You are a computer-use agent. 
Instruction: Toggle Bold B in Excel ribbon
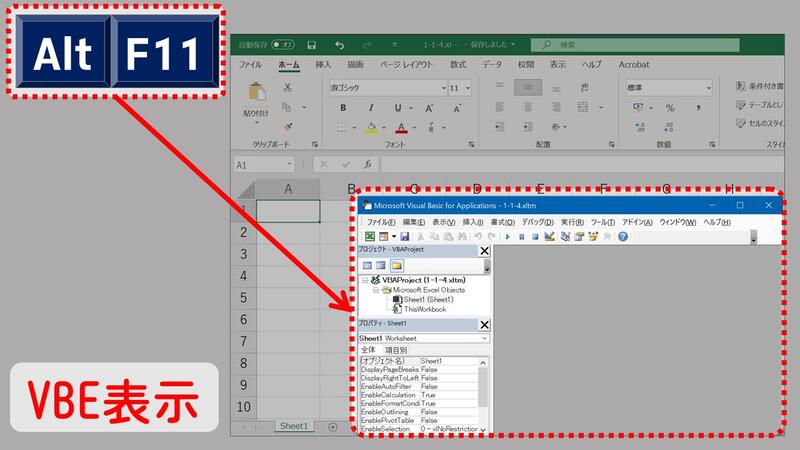coord(343,108)
